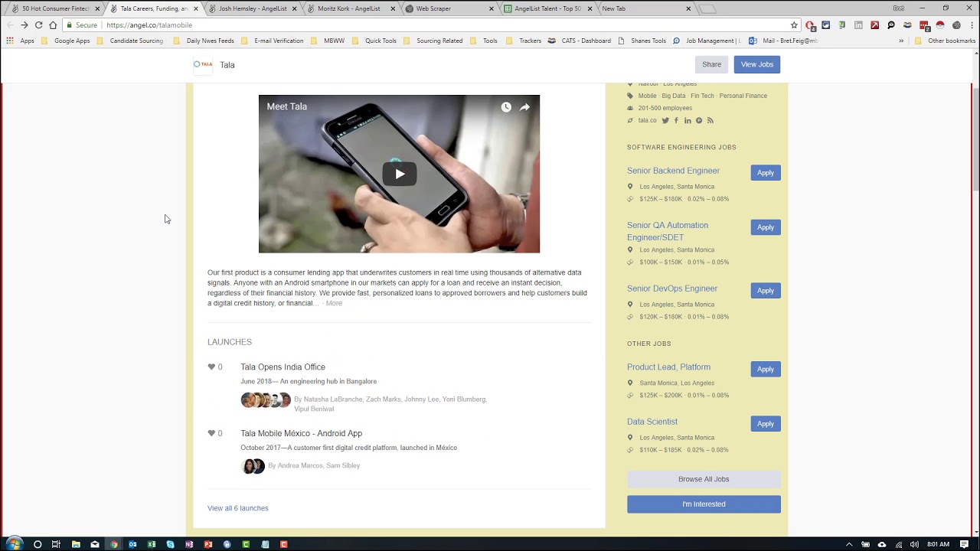The image size is (980, 551).
Task: Open the Chrome three-dot menu
Action: pyautogui.click(x=971, y=25)
